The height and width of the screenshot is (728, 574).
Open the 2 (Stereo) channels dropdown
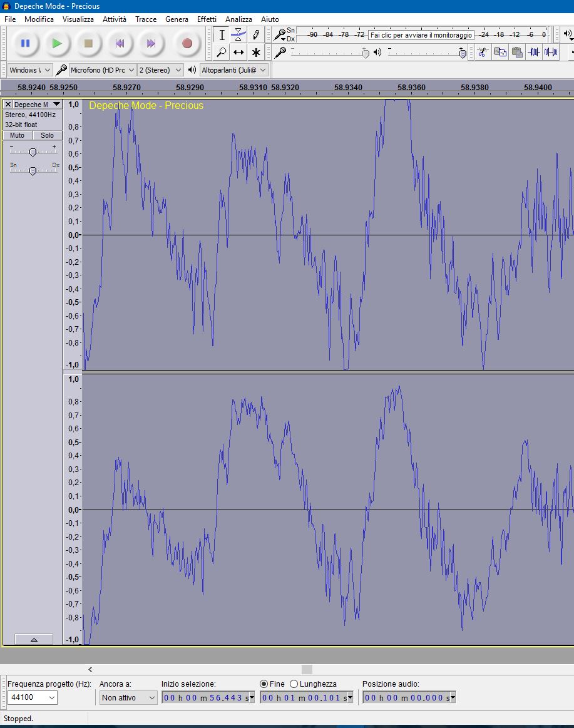pyautogui.click(x=161, y=70)
